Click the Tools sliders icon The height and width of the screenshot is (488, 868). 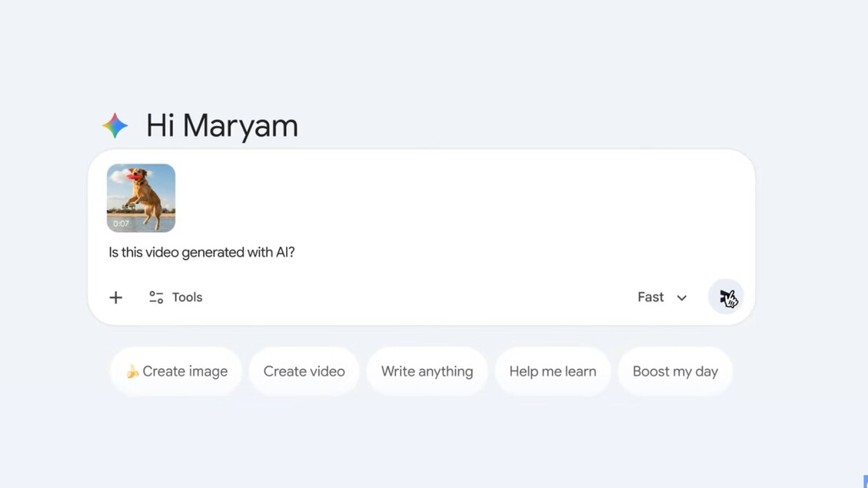click(156, 297)
